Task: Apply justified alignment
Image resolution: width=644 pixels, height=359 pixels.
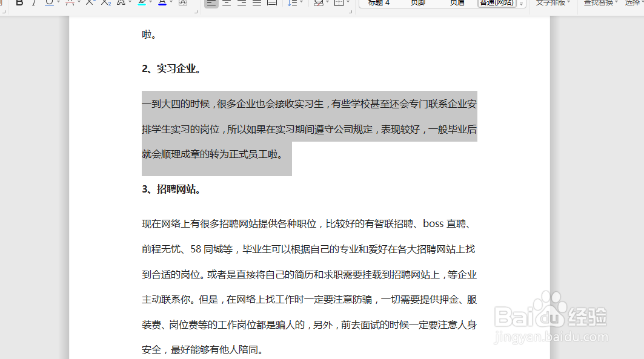Action: tap(256, 4)
